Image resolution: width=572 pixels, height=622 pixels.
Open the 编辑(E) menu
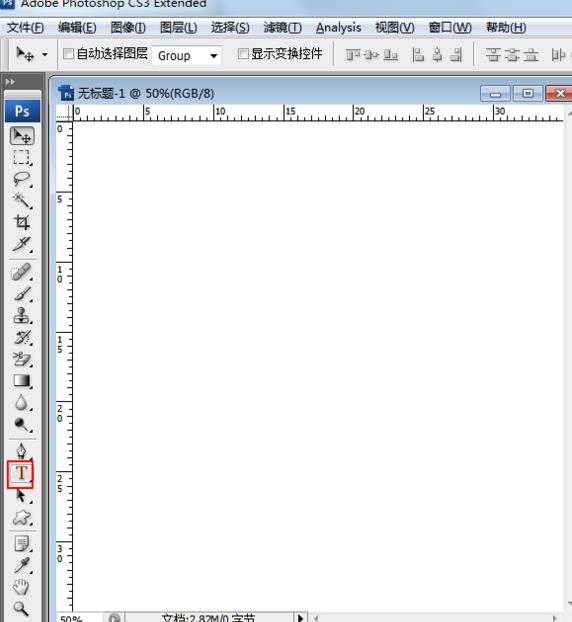(77, 27)
